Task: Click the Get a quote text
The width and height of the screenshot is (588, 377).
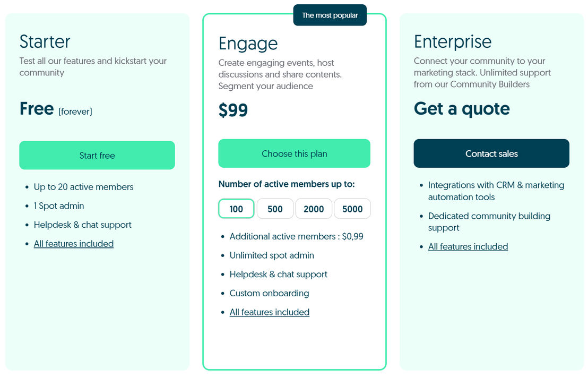Action: click(x=462, y=109)
